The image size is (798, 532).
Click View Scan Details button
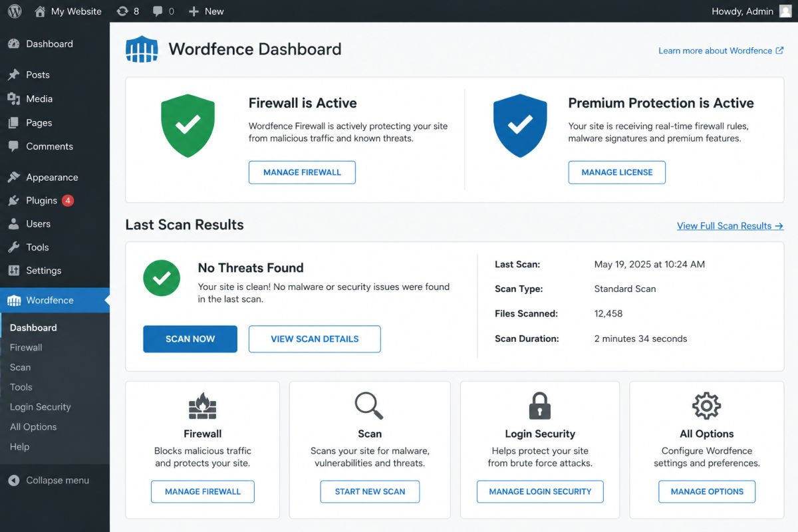[x=315, y=339]
